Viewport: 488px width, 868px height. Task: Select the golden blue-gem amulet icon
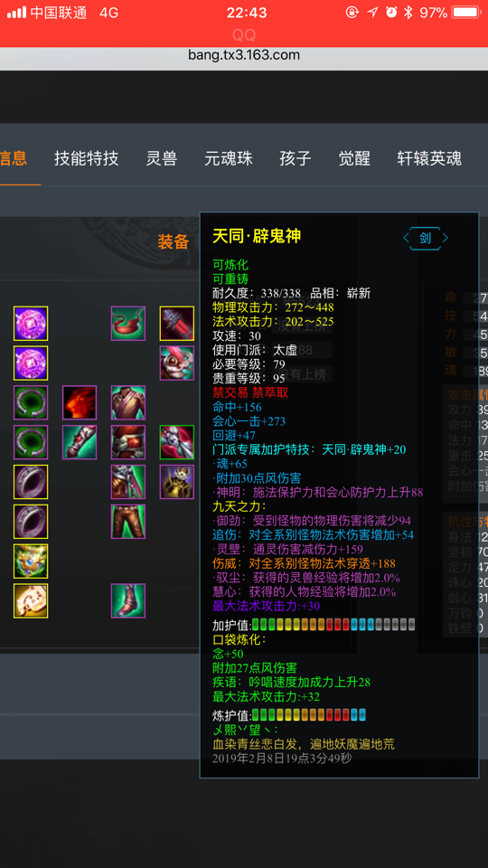31,561
